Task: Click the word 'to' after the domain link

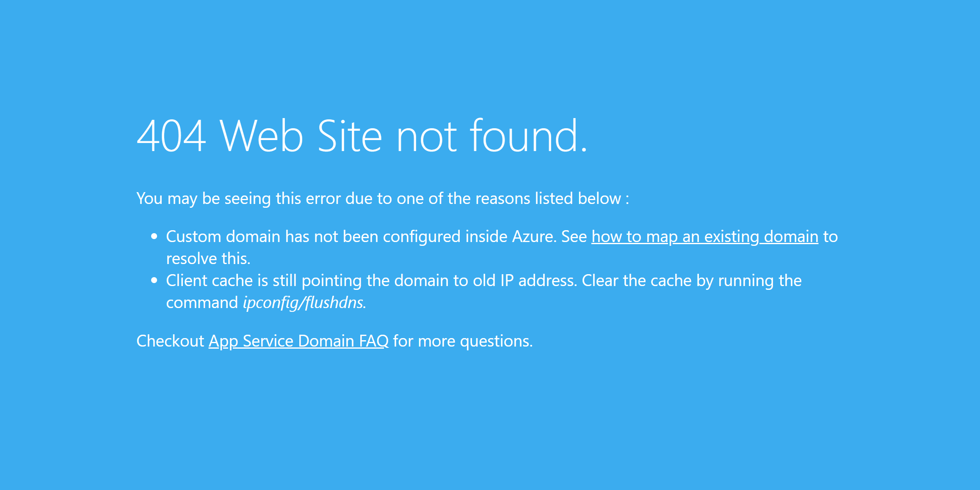Action: pyautogui.click(x=830, y=237)
